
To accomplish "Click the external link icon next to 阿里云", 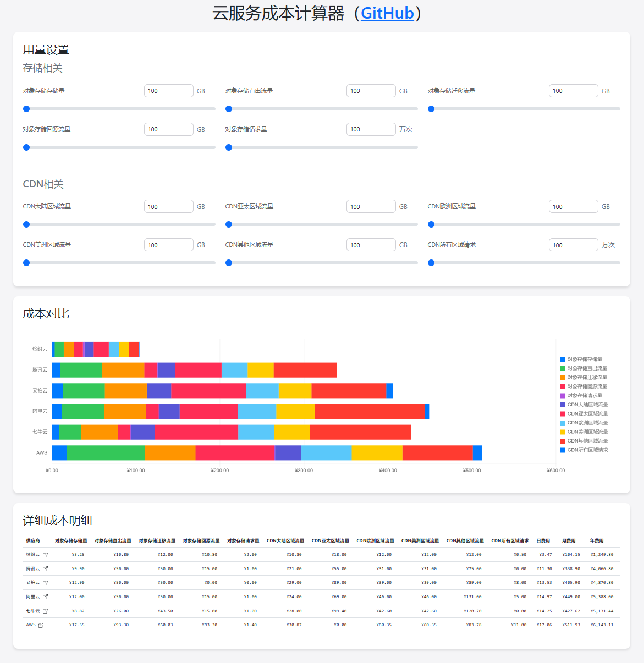I will click(x=45, y=597).
